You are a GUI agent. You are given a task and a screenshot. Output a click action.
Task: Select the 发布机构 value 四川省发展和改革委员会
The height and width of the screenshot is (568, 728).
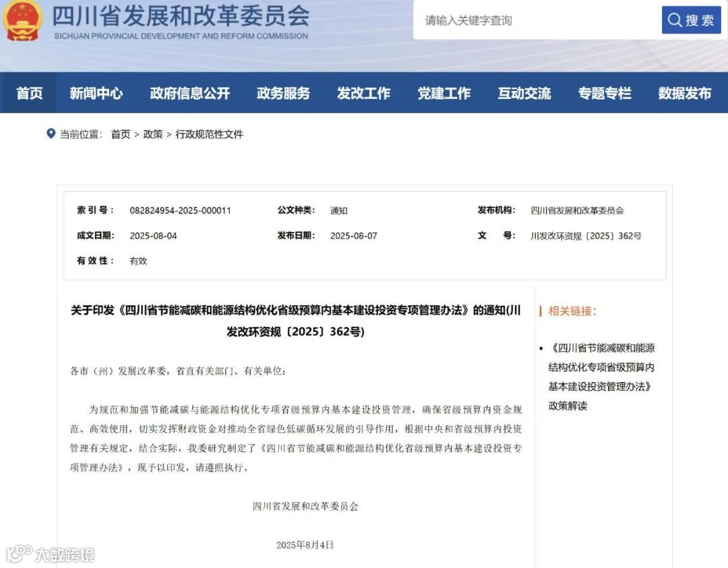tap(577, 210)
